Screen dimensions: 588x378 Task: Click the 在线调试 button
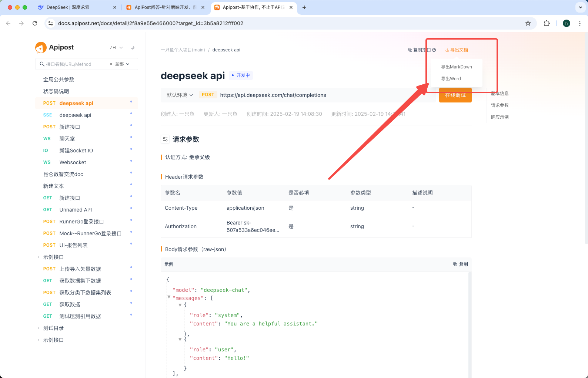[x=455, y=95]
